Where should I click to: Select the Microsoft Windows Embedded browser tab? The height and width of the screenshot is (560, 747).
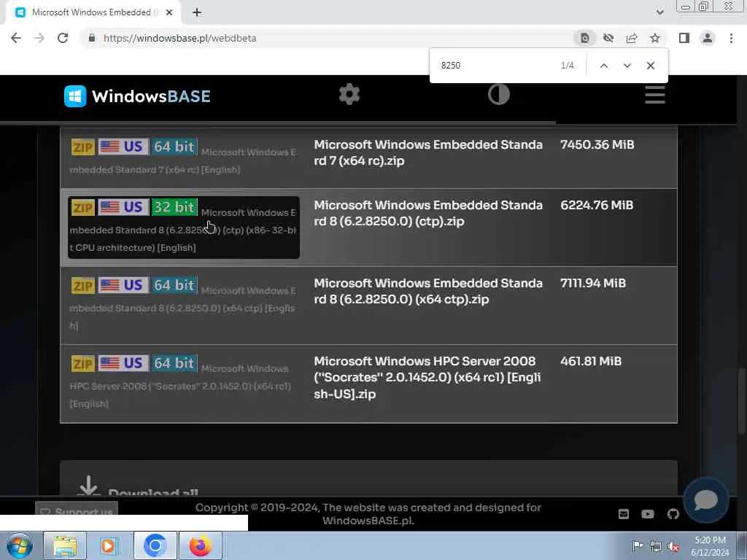click(93, 13)
